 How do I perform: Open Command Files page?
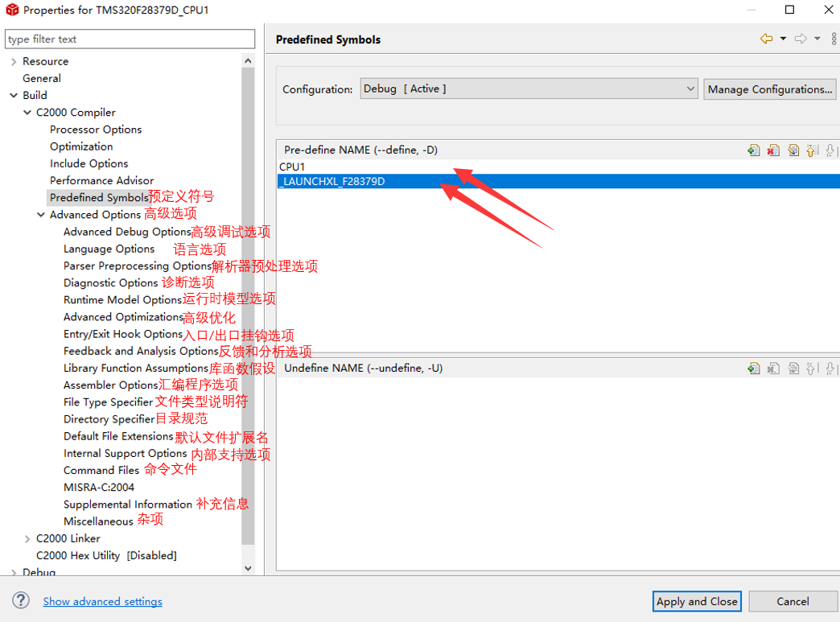[101, 471]
